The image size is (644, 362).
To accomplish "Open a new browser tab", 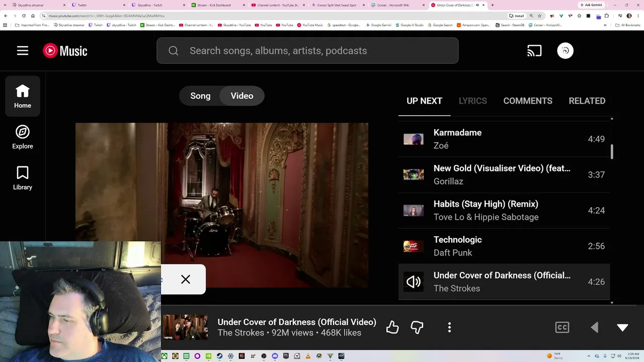I will [x=492, y=5].
